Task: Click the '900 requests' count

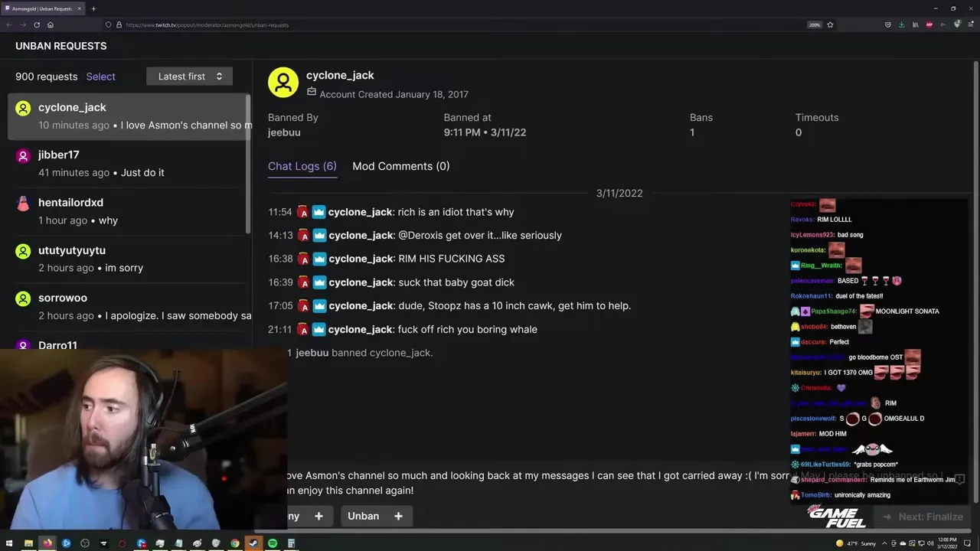Action: [47, 77]
